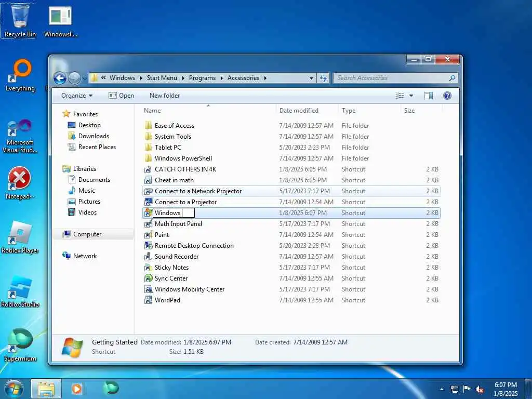The image size is (532, 399).
Task: Expand the chevron after Accessories breadcrumb
Action: [265, 78]
